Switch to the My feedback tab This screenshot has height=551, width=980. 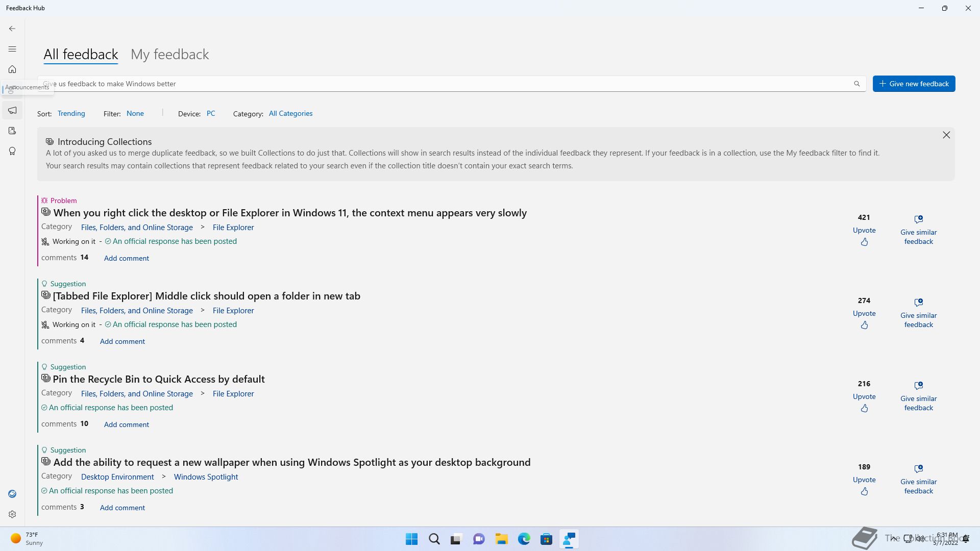[x=170, y=54]
